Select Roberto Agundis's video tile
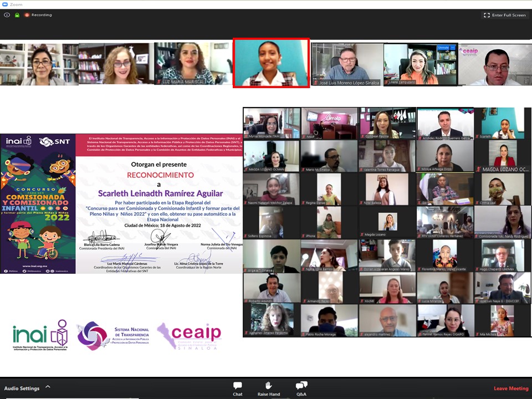Image resolution: width=532 pixels, height=399 pixels. pos(272,288)
